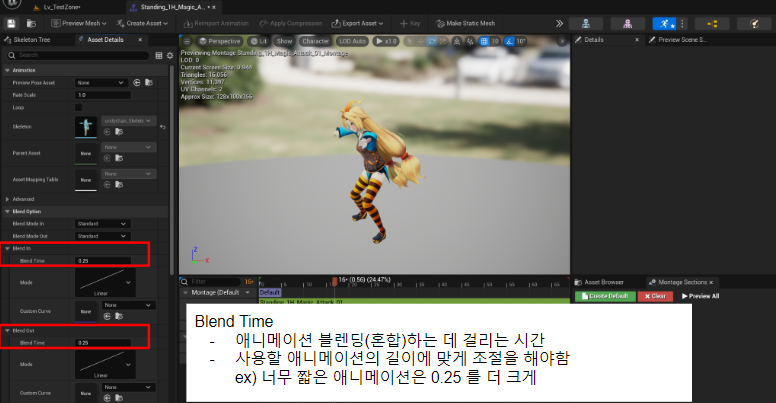Switch to Skeletal Mesh editor mode icon
The width and height of the screenshot is (776, 403).
(628, 23)
